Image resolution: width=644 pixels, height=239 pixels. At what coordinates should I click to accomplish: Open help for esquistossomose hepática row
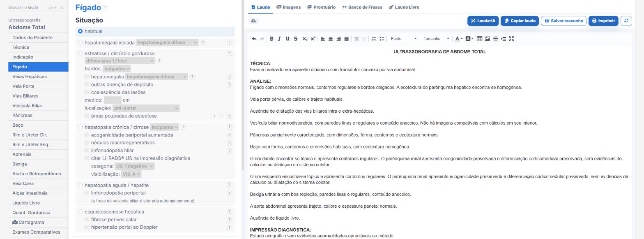(x=230, y=212)
